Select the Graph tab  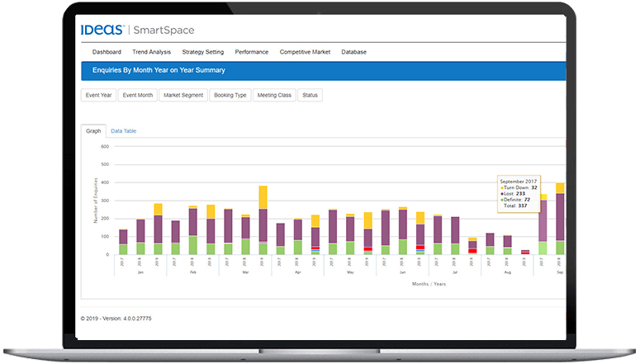pos(93,131)
